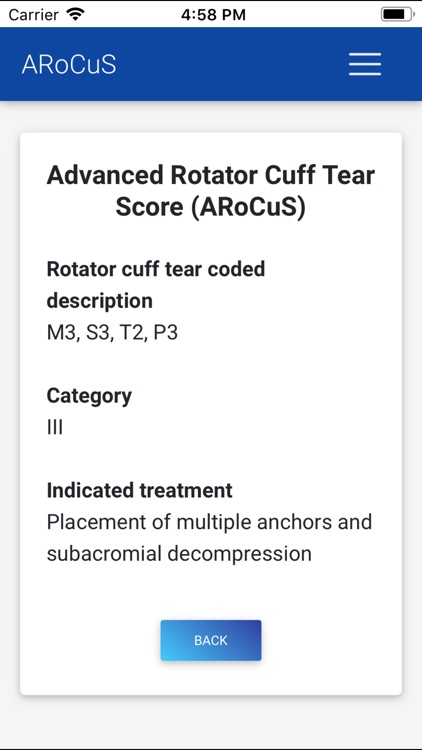The image size is (422, 750).
Task: Select the category value III
Action: pos(55,427)
